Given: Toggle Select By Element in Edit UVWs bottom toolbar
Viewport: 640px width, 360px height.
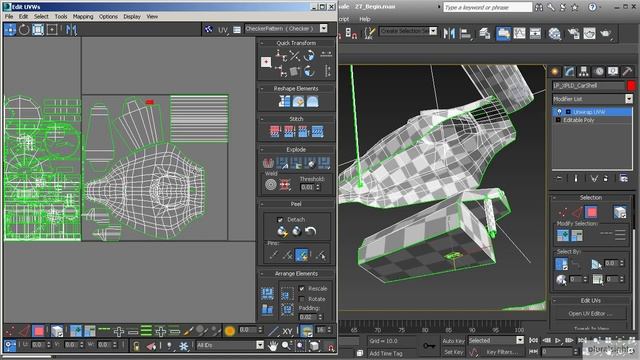Looking at the screenshot, I should (x=57, y=331).
